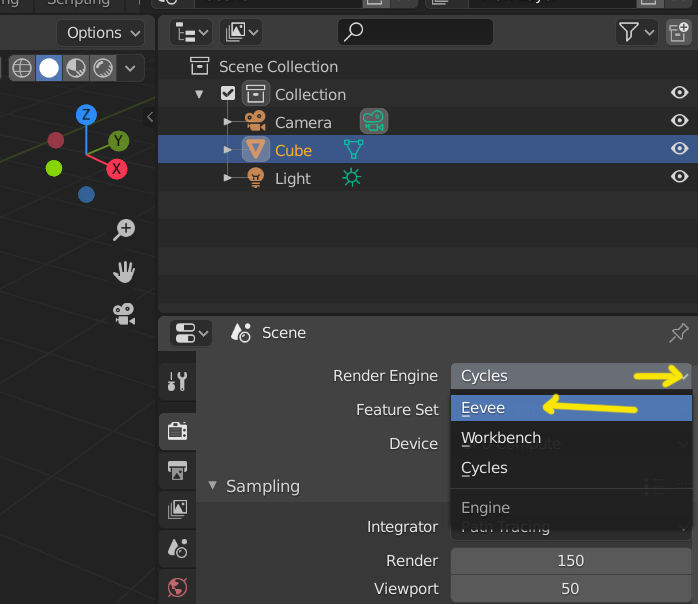Toggle the properties pin icon
The width and height of the screenshot is (698, 604).
pyautogui.click(x=678, y=333)
